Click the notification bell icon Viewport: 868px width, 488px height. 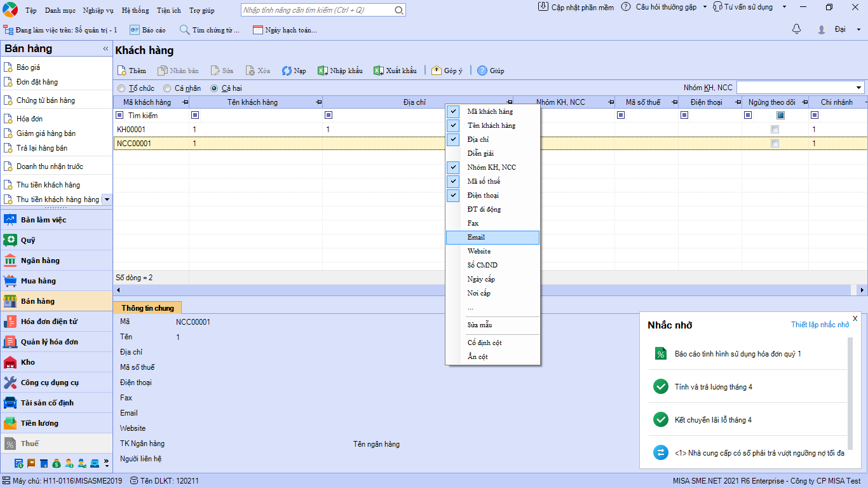coord(796,29)
